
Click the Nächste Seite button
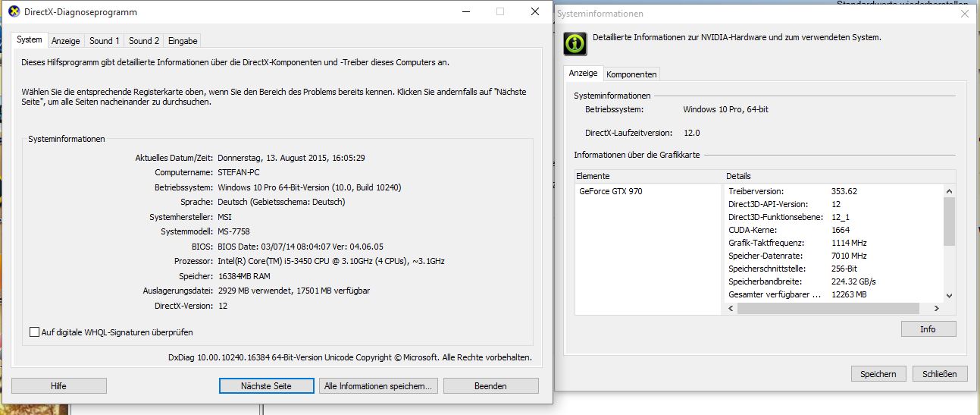coord(266,385)
